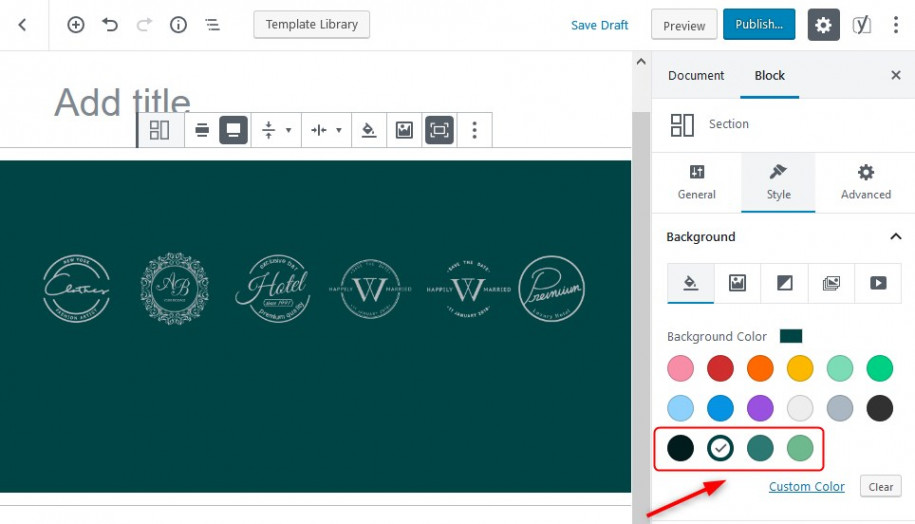Image resolution: width=915 pixels, height=524 pixels.
Task: Click the Yoast SEO icon
Action: tap(861, 25)
